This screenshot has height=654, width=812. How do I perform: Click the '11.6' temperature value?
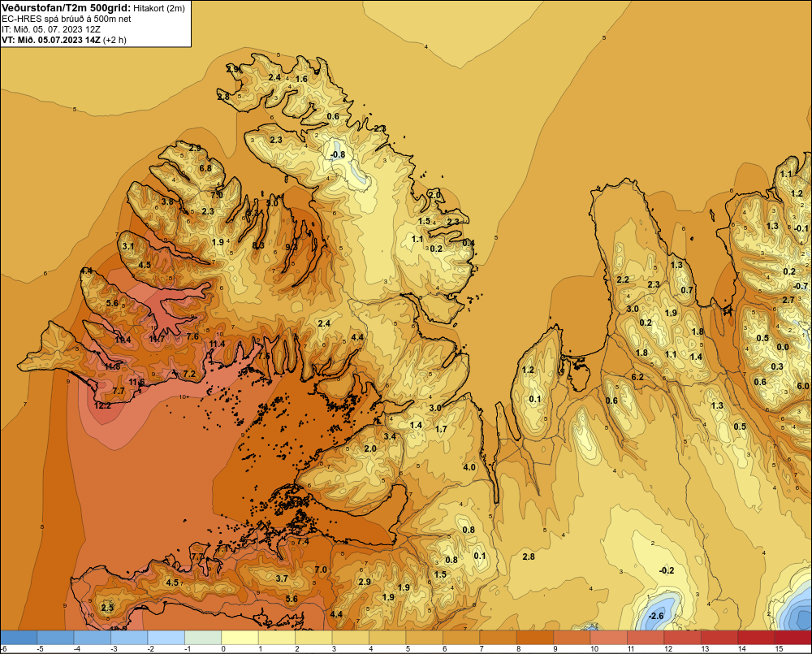coord(136,382)
